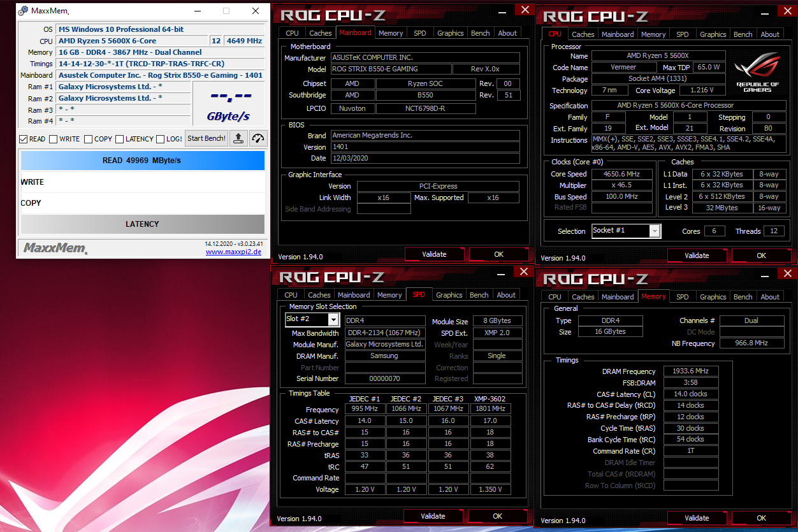
Task: Click the Core Voltage 1.216 V value
Action: tap(702, 90)
